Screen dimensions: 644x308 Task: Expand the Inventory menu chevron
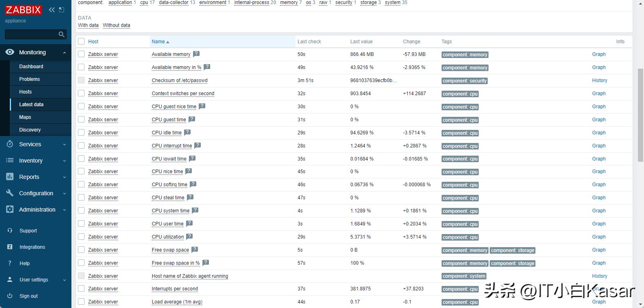click(x=64, y=161)
